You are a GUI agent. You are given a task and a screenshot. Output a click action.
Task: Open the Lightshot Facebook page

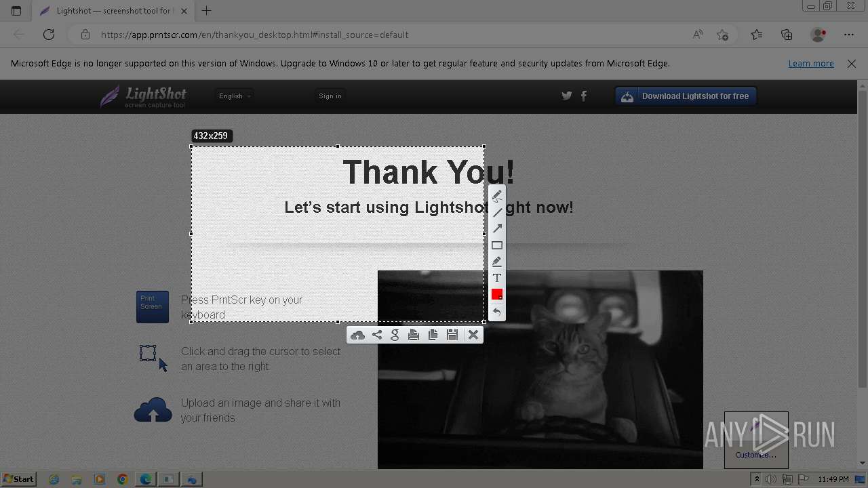(x=584, y=96)
